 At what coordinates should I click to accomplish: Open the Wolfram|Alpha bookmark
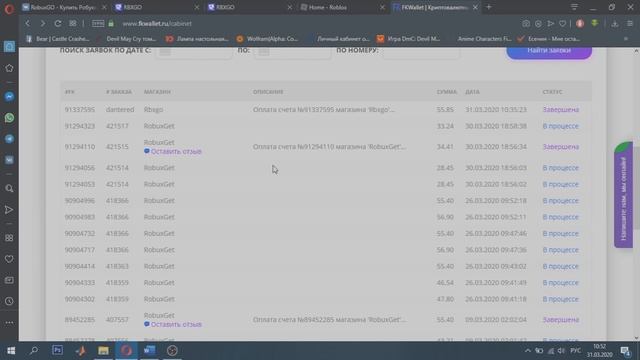[x=267, y=39]
